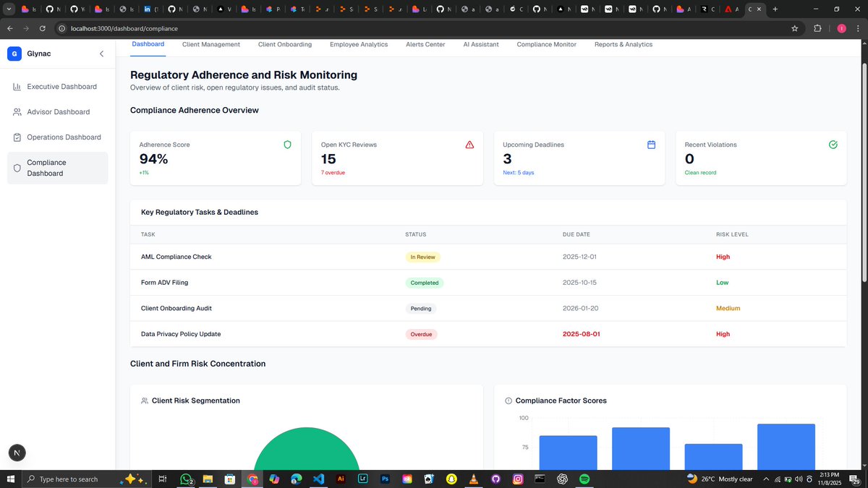868x488 pixels.
Task: Click the Form ADV Filing task
Action: (x=164, y=283)
